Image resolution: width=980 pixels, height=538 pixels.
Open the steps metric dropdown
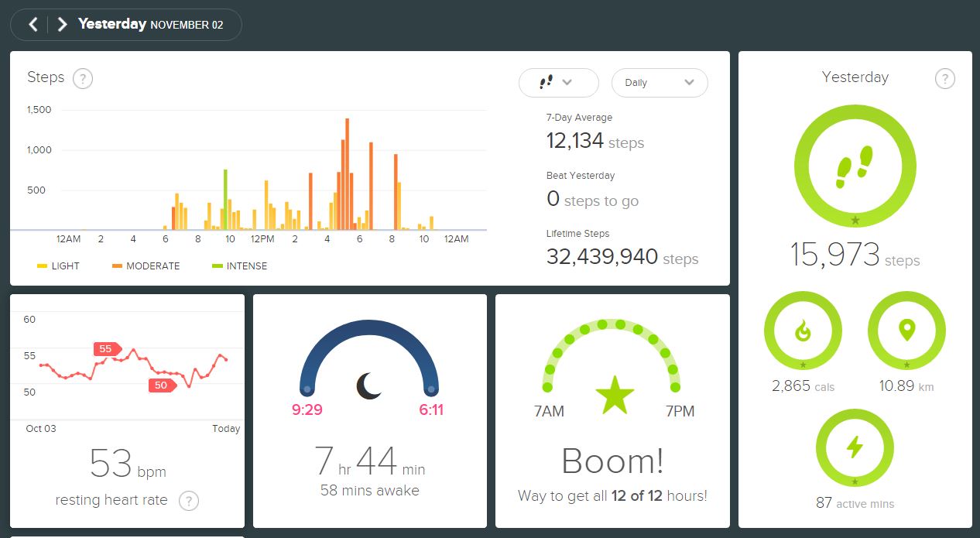click(559, 83)
